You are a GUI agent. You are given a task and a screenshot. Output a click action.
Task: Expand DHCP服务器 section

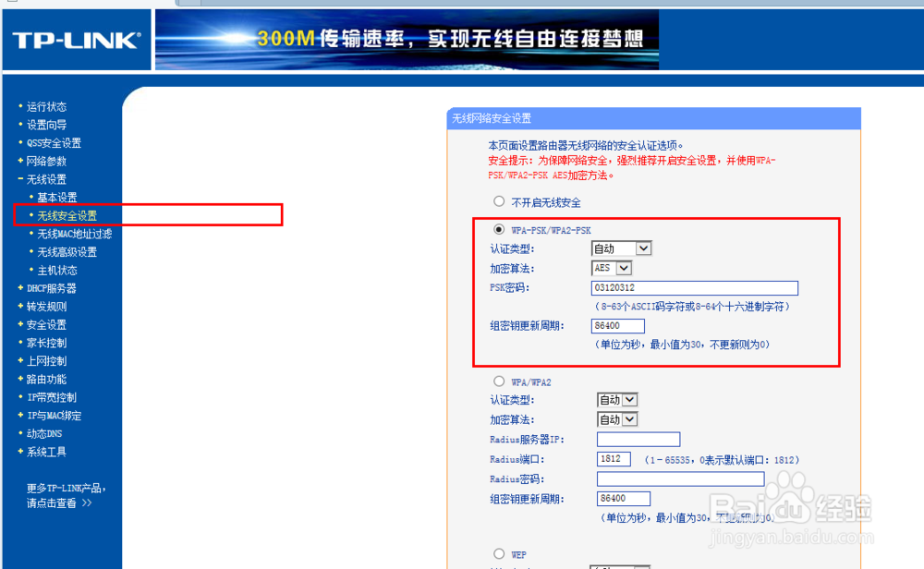click(x=51, y=288)
